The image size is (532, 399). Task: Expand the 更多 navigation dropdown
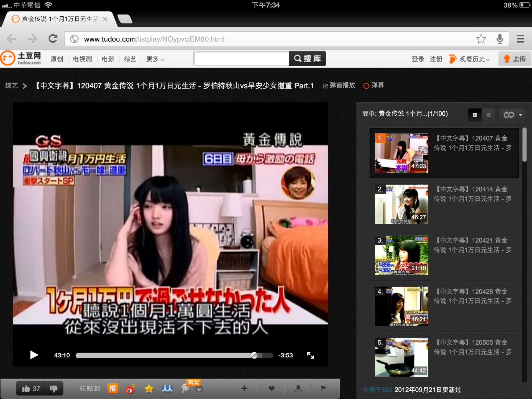pyautogui.click(x=155, y=59)
